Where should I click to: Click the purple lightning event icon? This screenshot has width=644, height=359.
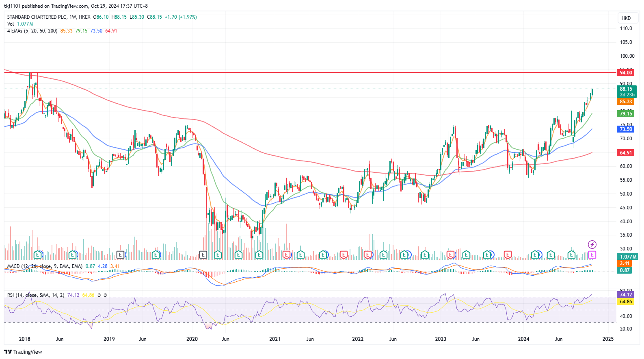[592, 244]
